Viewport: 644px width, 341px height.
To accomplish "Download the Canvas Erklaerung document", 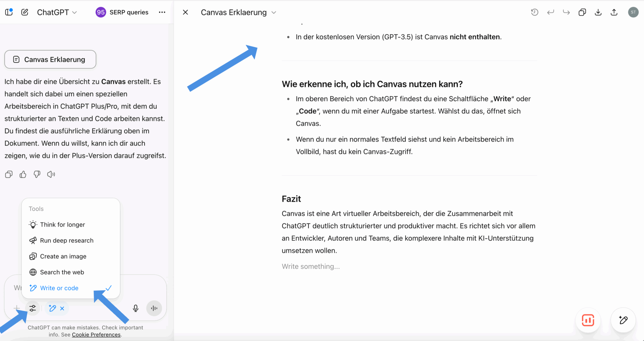I will (x=598, y=12).
